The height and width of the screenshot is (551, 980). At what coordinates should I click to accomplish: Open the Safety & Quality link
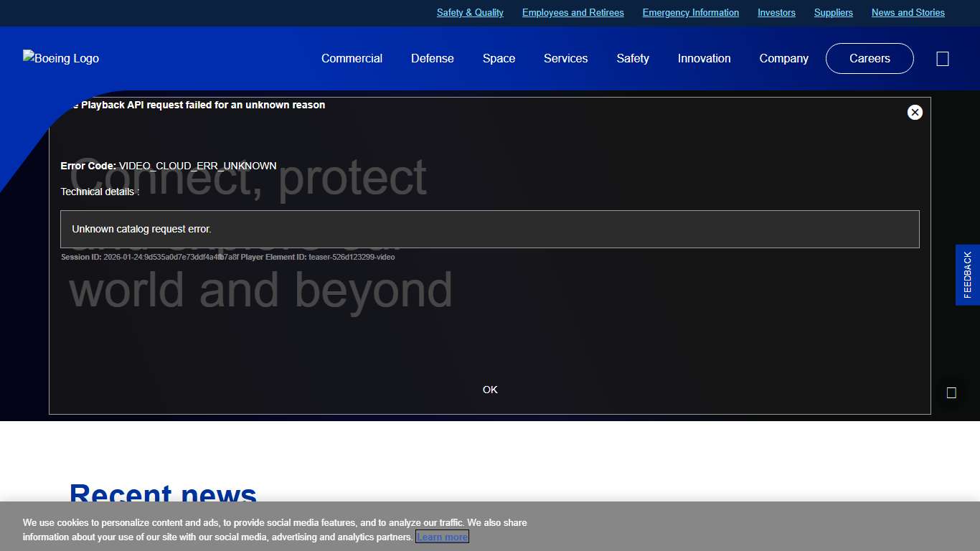coord(470,12)
